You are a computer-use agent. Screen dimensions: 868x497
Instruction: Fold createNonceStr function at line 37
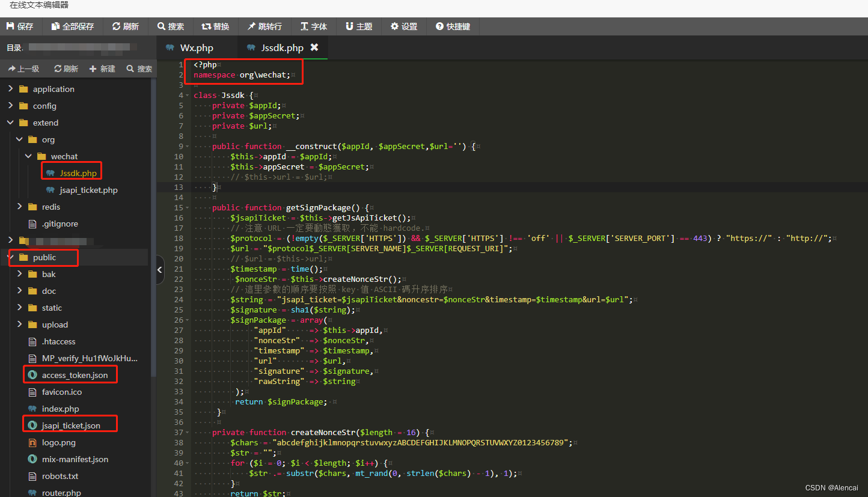(x=189, y=433)
